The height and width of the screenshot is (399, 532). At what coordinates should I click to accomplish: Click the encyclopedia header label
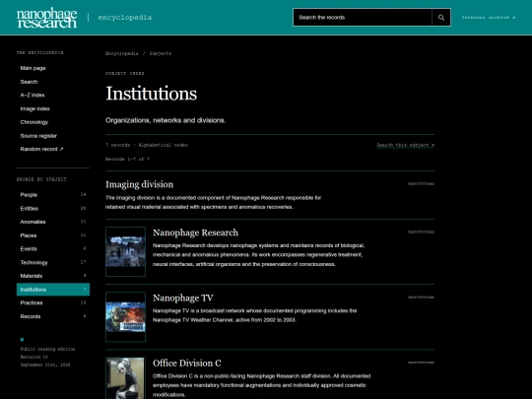coord(125,18)
